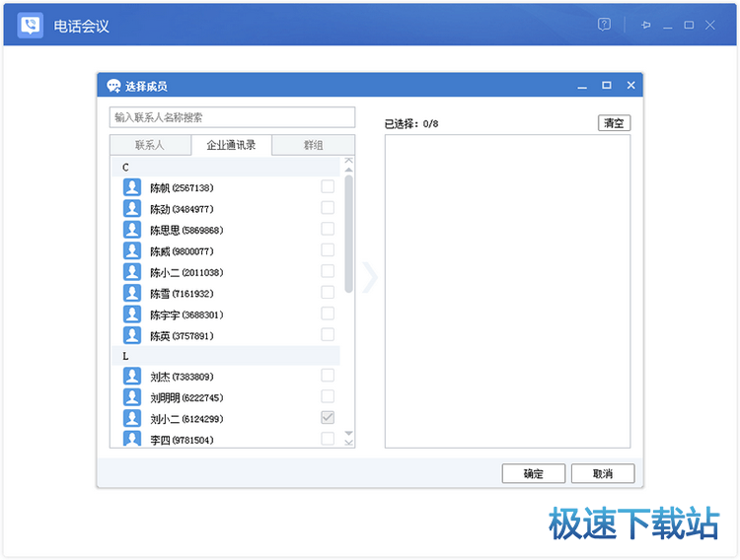The width and height of the screenshot is (740, 560).
Task: Minimize the 选择成员 dialog
Action: (582, 86)
